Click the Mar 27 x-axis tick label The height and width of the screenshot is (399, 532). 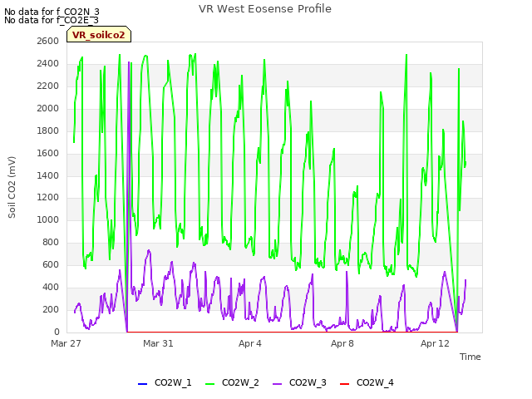point(66,343)
